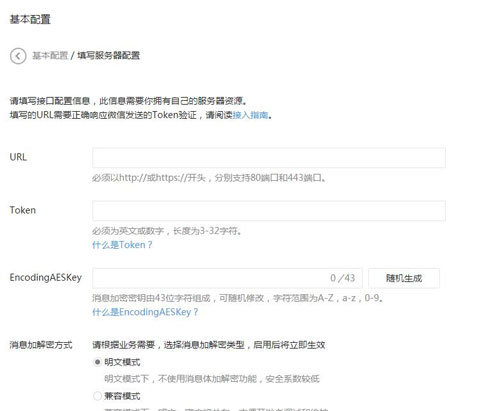Click the Token field label

point(22,210)
